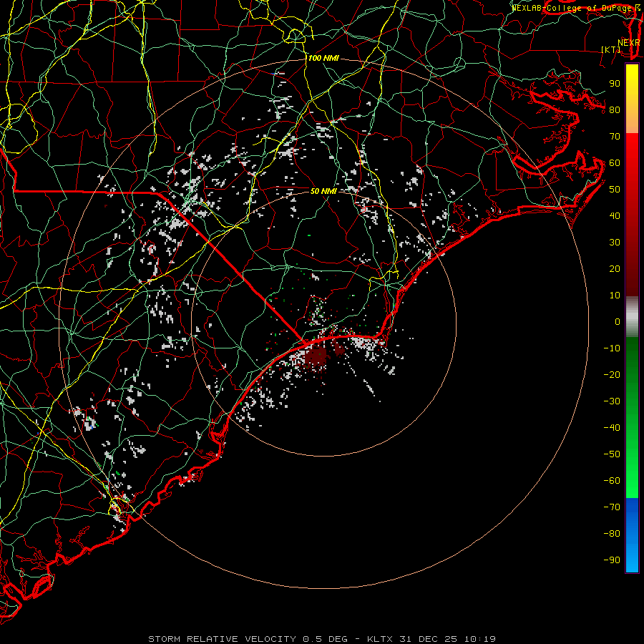Image resolution: width=644 pixels, height=644 pixels.
Task: Select the positive 90 value on the scale
Action: click(615, 84)
